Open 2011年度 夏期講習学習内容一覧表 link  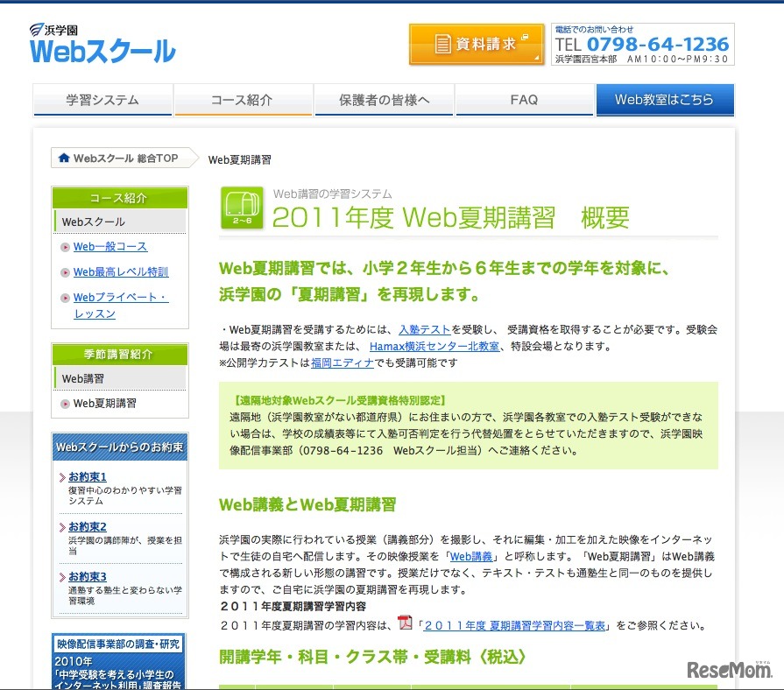[x=514, y=625]
